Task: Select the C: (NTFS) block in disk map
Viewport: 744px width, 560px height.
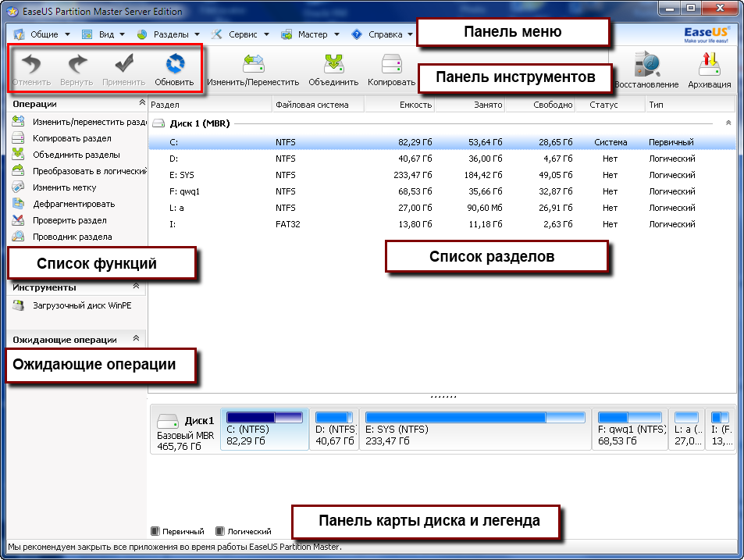Action: pos(265,430)
